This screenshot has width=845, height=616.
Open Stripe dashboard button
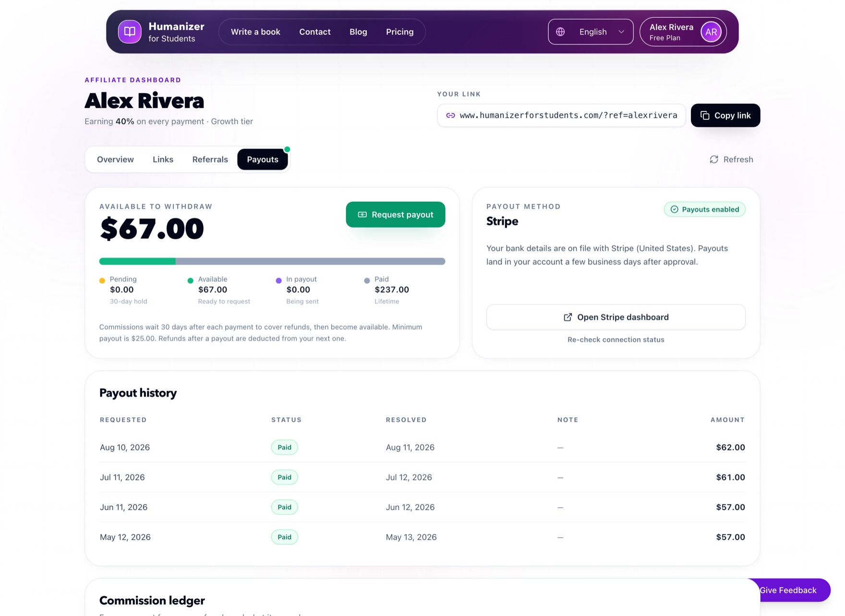pos(616,317)
